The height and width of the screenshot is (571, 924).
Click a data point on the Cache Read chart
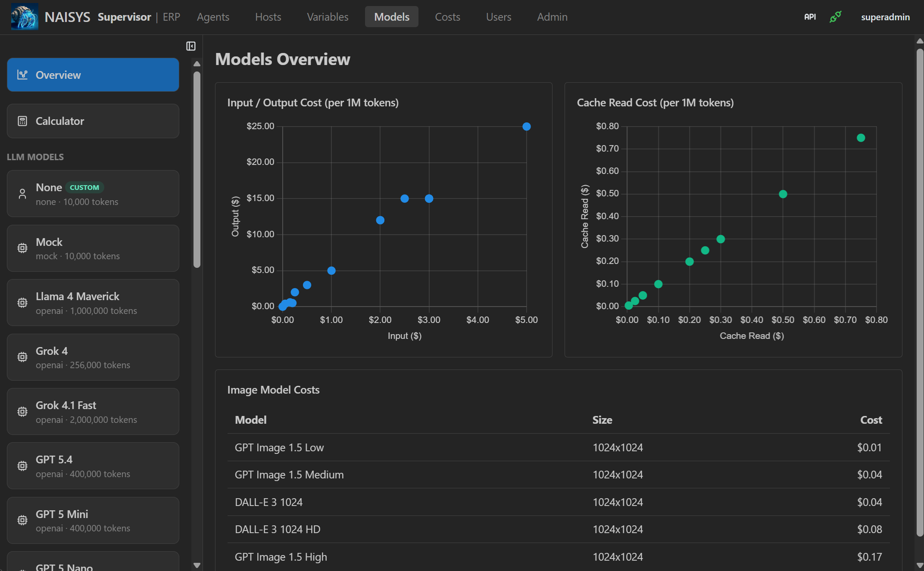pyautogui.click(x=783, y=193)
